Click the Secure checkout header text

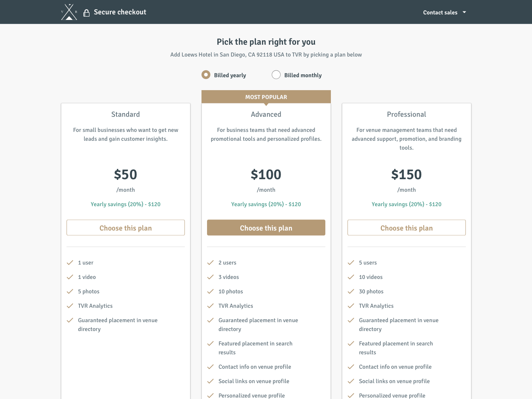coord(120,12)
